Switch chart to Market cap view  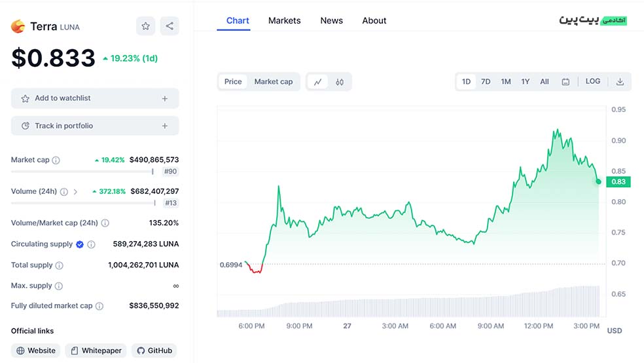273,82
